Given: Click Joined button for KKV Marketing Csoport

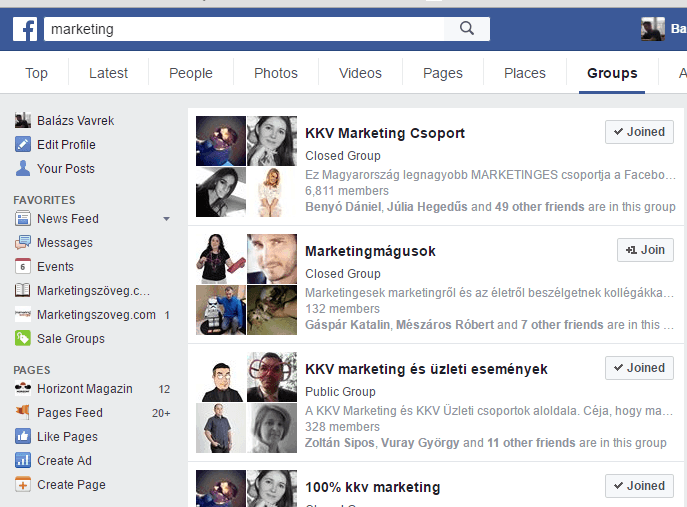Looking at the screenshot, I should point(639,132).
